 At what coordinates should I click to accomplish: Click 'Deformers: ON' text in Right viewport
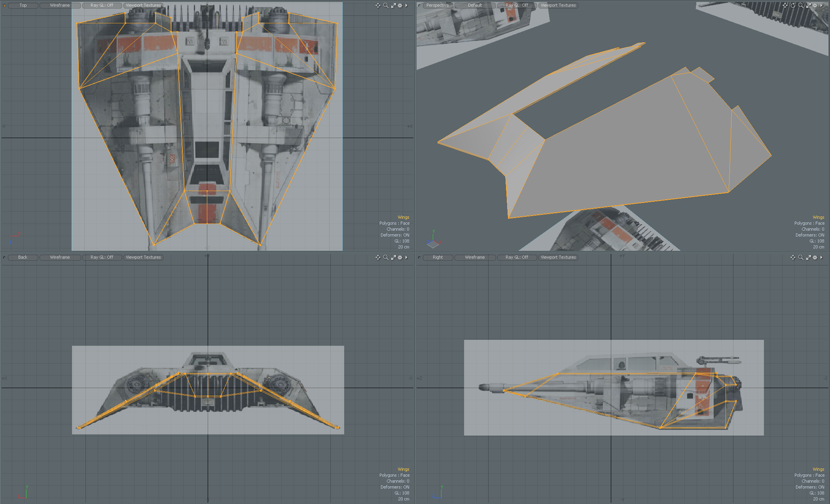point(810,487)
